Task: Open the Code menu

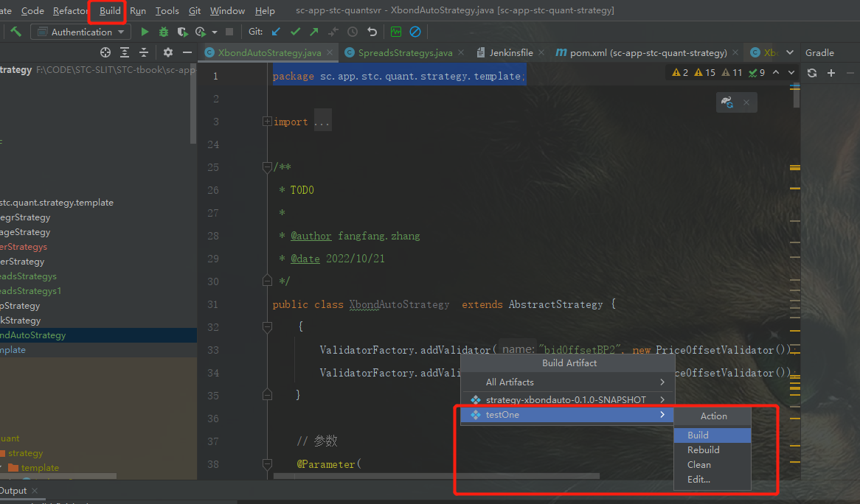Action: tap(32, 11)
